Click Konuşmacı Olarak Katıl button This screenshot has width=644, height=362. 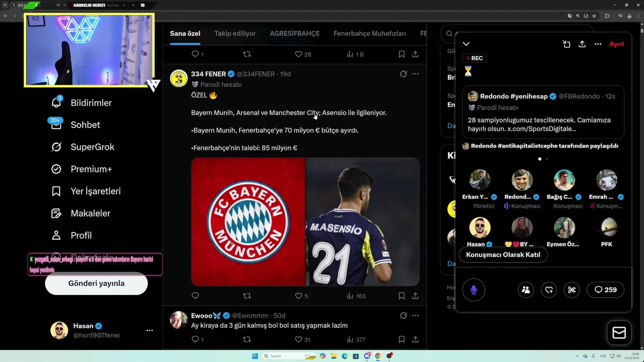(503, 255)
